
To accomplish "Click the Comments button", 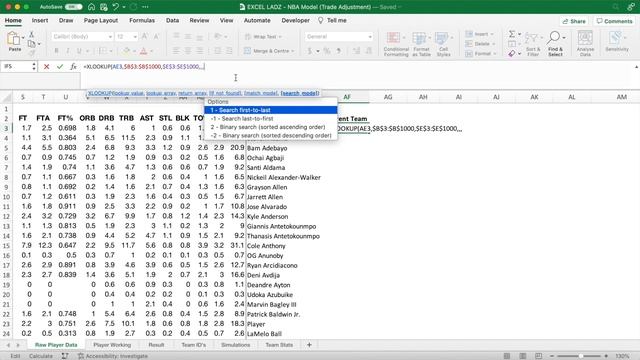I will (614, 21).
